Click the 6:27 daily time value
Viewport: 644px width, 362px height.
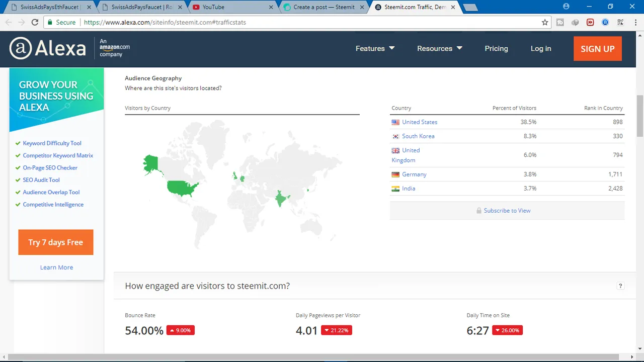pyautogui.click(x=477, y=331)
